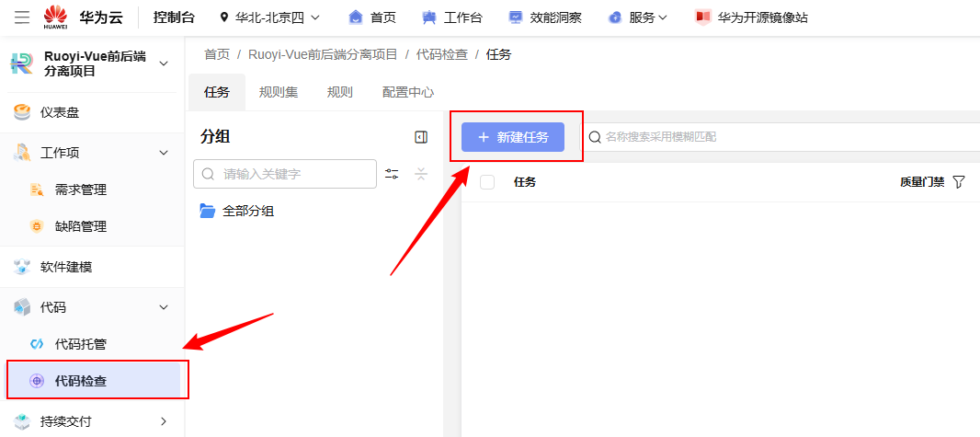Open 控制台 console link
980x437 pixels.
(x=174, y=17)
